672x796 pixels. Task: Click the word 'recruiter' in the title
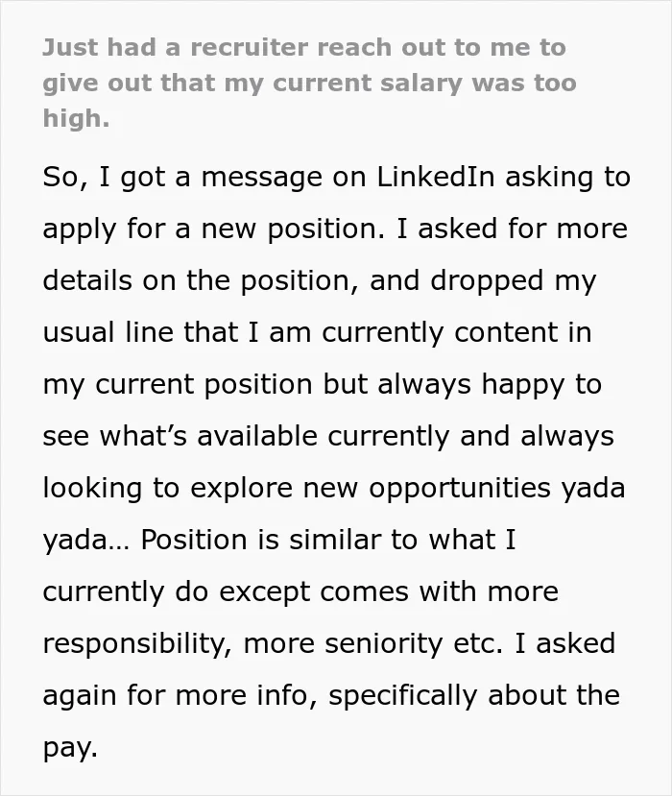[250, 48]
